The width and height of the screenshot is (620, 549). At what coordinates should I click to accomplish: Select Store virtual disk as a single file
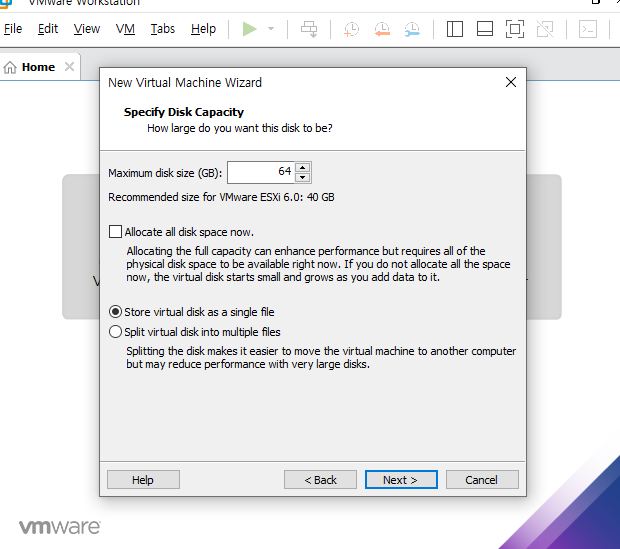115,312
